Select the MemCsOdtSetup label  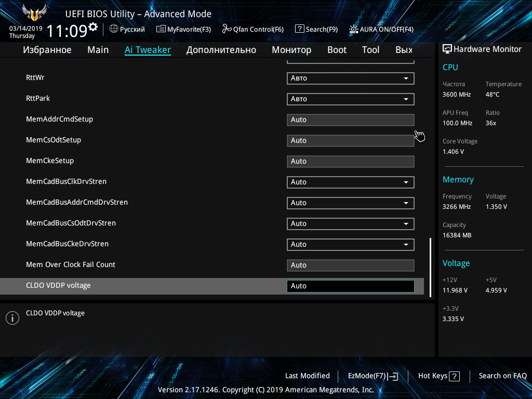coord(54,140)
